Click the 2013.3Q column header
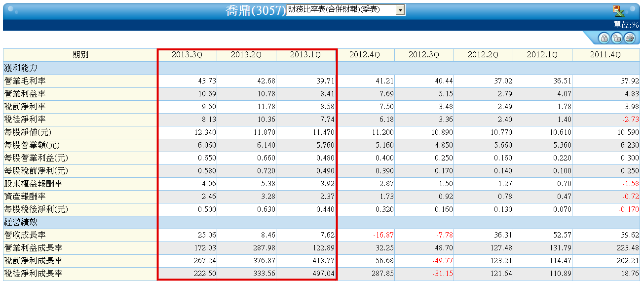Image resolution: width=644 pixels, height=281 pixels. [x=187, y=55]
